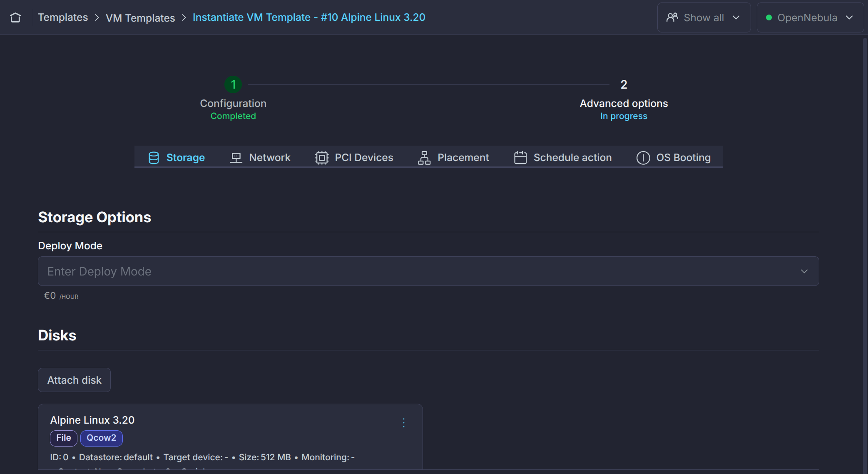Click the Storage database icon

154,158
